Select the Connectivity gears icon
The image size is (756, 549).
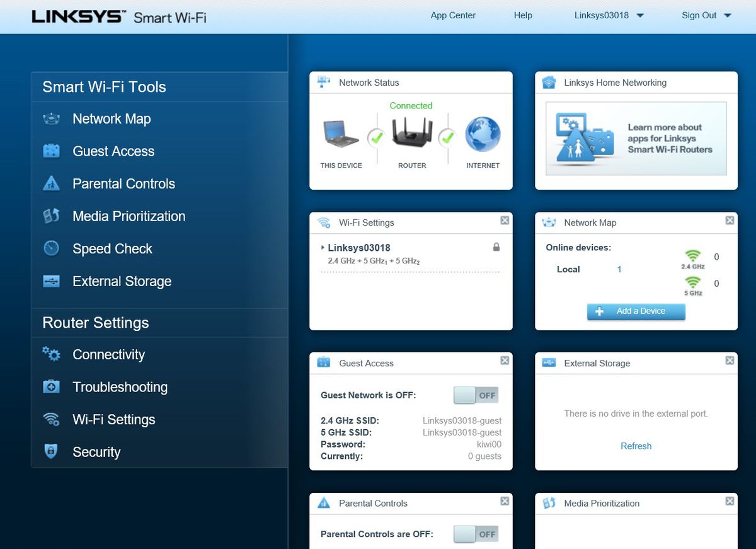tap(51, 355)
